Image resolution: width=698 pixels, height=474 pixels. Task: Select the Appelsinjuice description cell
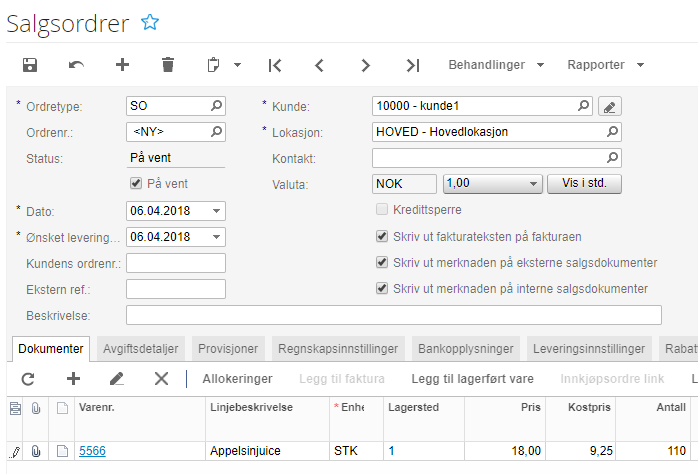coord(268,451)
